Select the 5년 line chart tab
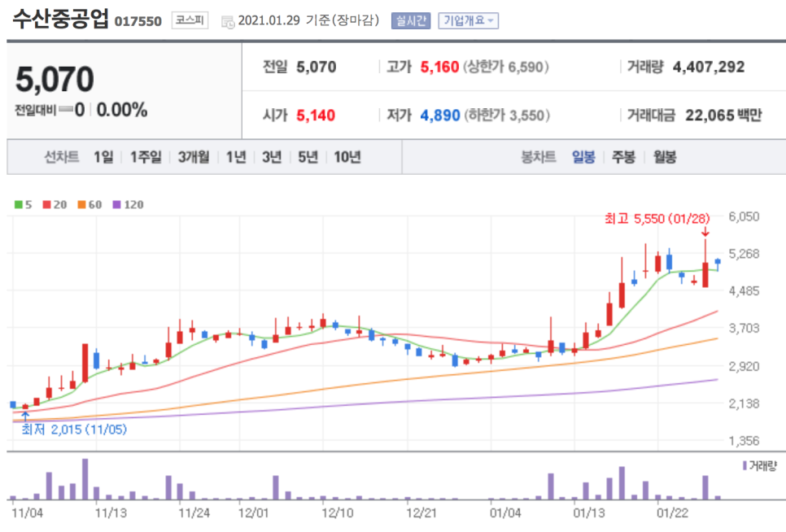 (x=308, y=157)
